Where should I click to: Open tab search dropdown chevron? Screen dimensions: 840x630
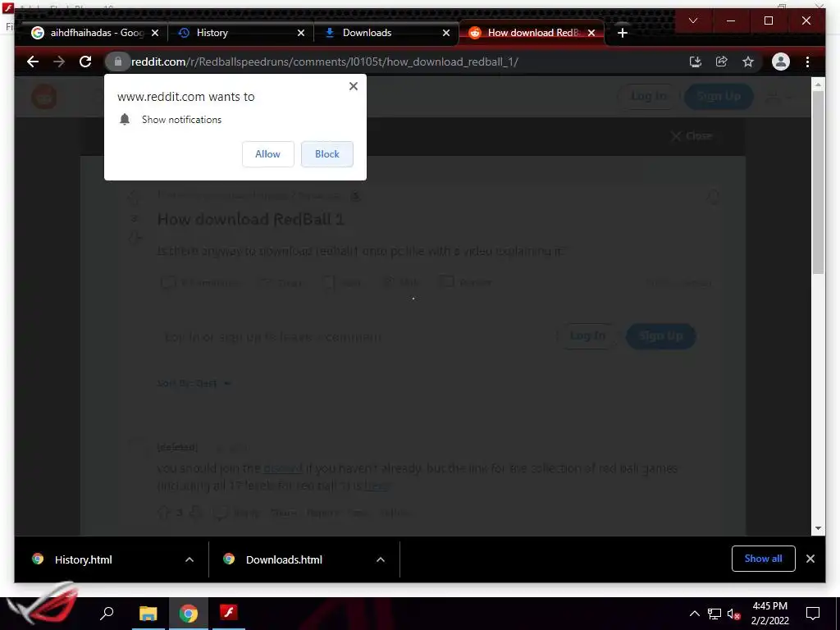692,21
